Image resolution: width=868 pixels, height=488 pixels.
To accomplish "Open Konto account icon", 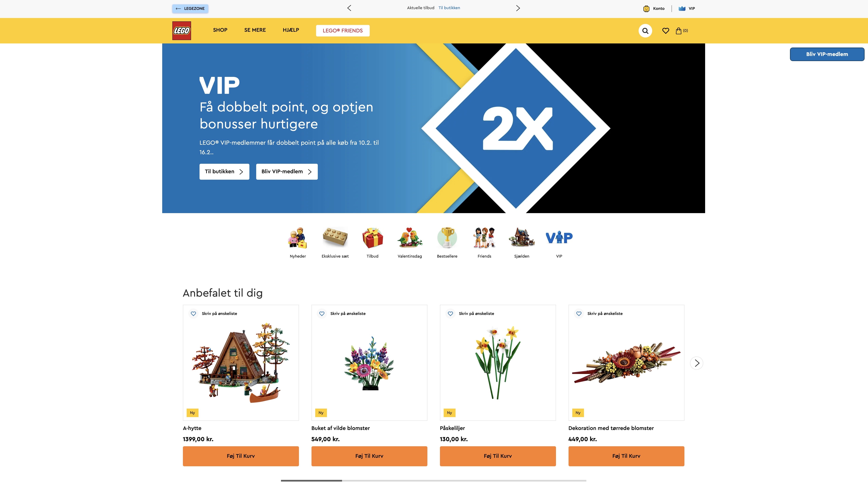I will pos(646,8).
